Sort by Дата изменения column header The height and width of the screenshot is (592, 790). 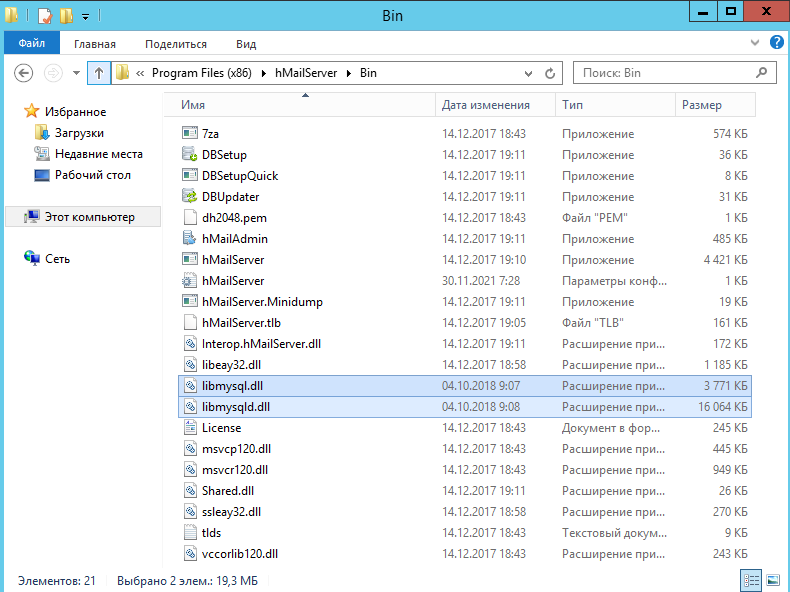(495, 105)
